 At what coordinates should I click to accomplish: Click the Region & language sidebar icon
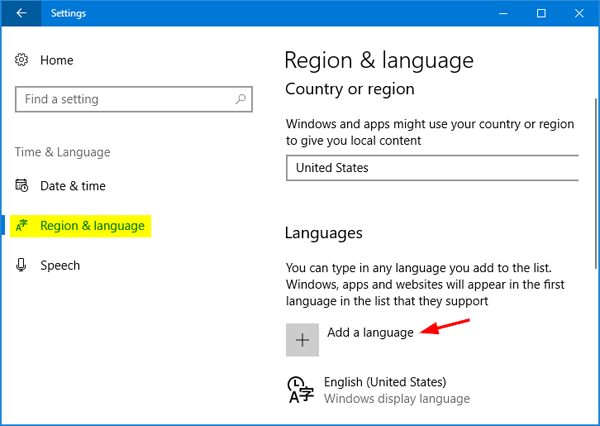pyautogui.click(x=22, y=226)
